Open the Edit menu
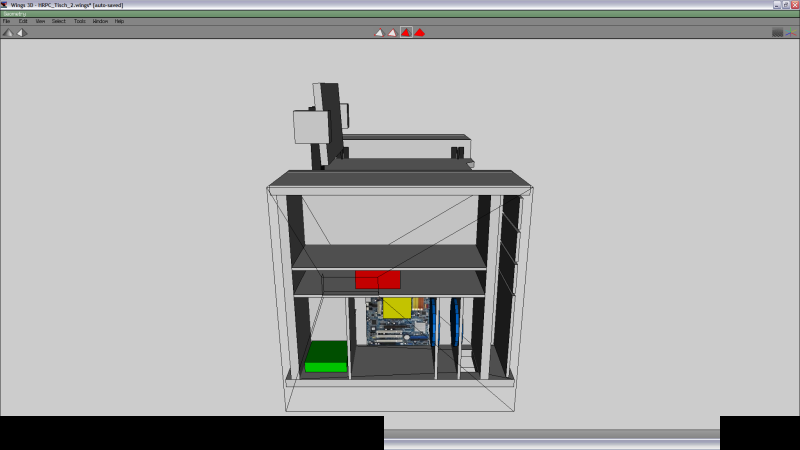800x450 pixels. (23, 21)
